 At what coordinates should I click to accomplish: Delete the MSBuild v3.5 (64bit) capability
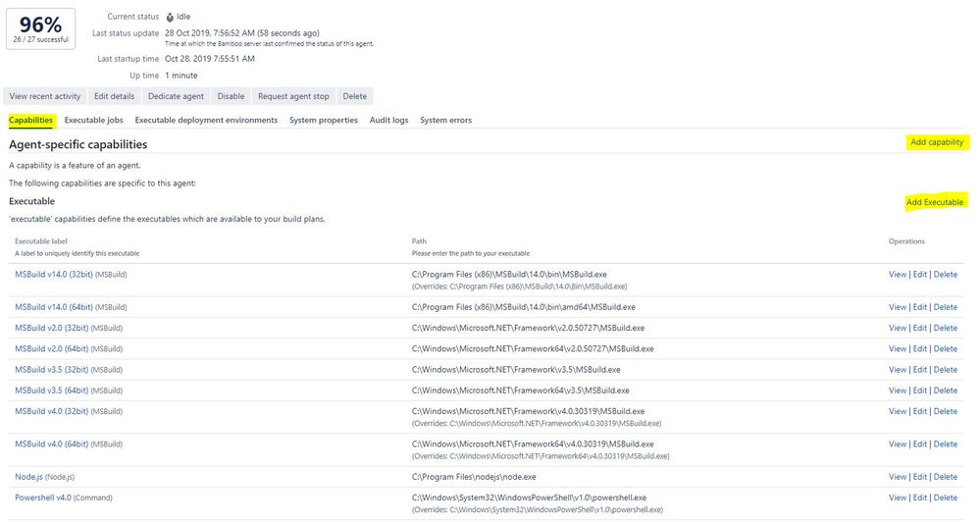pos(946,391)
